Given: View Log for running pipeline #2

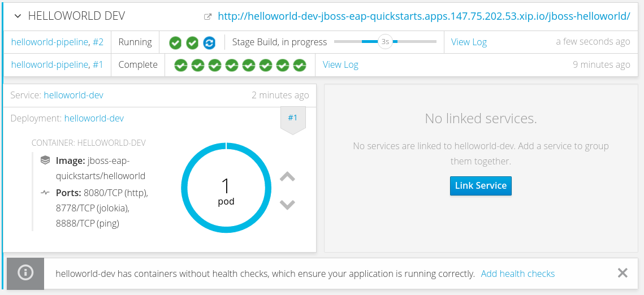Looking at the screenshot, I should [469, 42].
